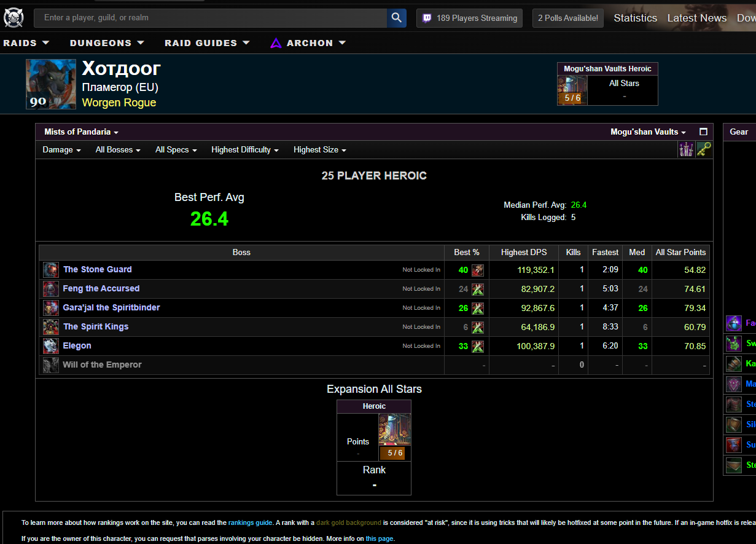
Task: Click spec icon in Feng the Accursed row
Action: tap(478, 289)
